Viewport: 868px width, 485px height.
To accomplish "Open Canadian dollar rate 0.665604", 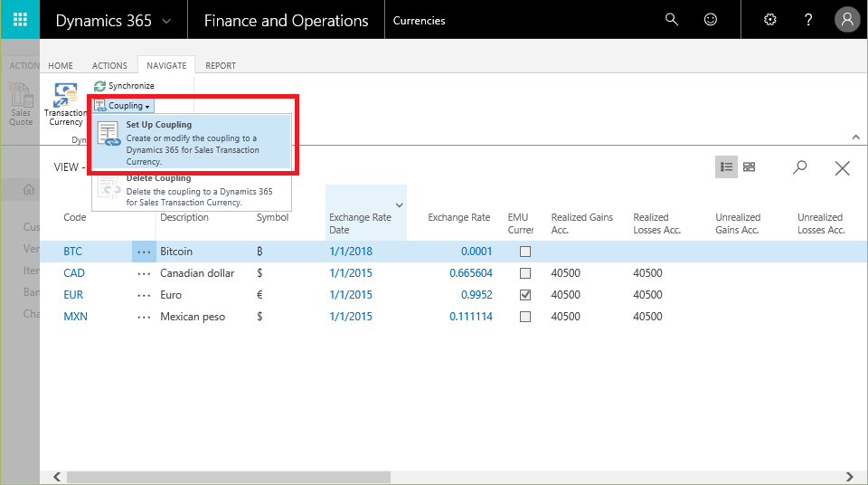I will click(471, 273).
